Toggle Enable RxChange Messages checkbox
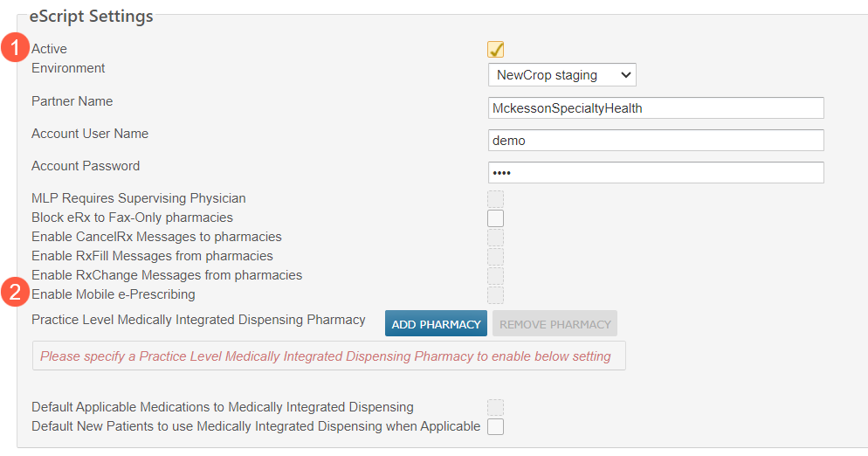Screen dimensions: 868x456 click(496, 276)
